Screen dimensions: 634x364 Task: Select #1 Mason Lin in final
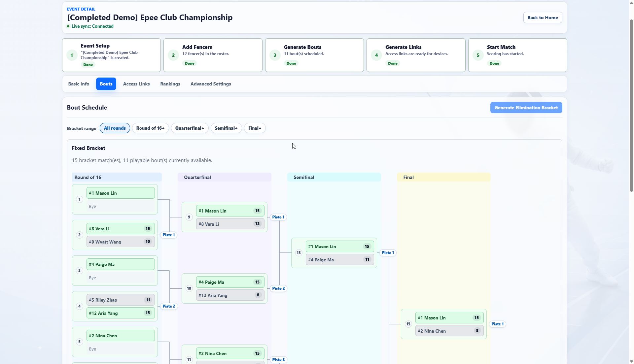coord(449,318)
